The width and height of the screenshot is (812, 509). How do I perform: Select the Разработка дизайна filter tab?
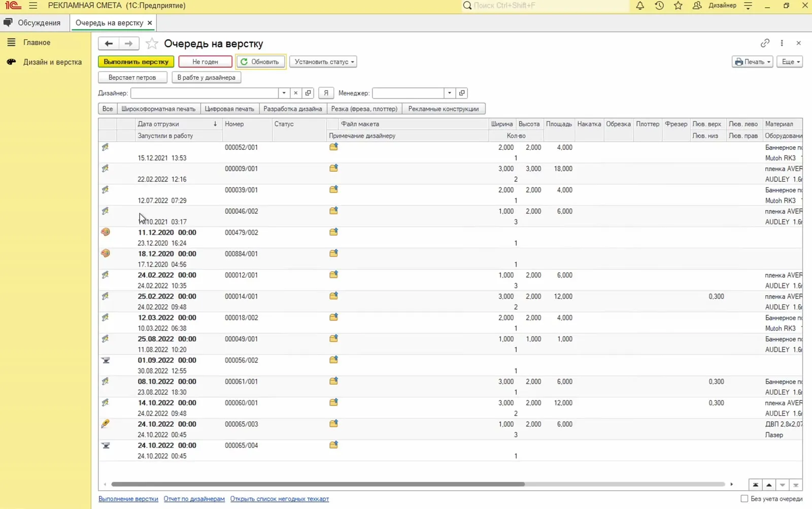pyautogui.click(x=293, y=109)
